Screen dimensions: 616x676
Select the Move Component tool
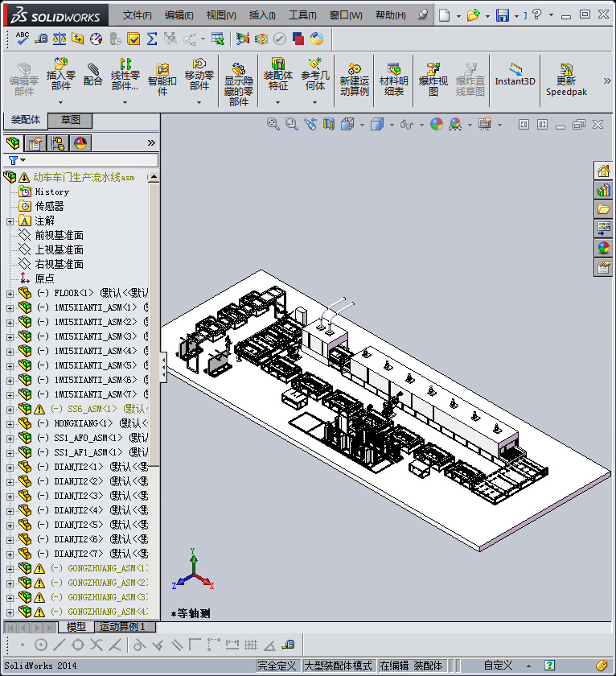click(x=199, y=75)
